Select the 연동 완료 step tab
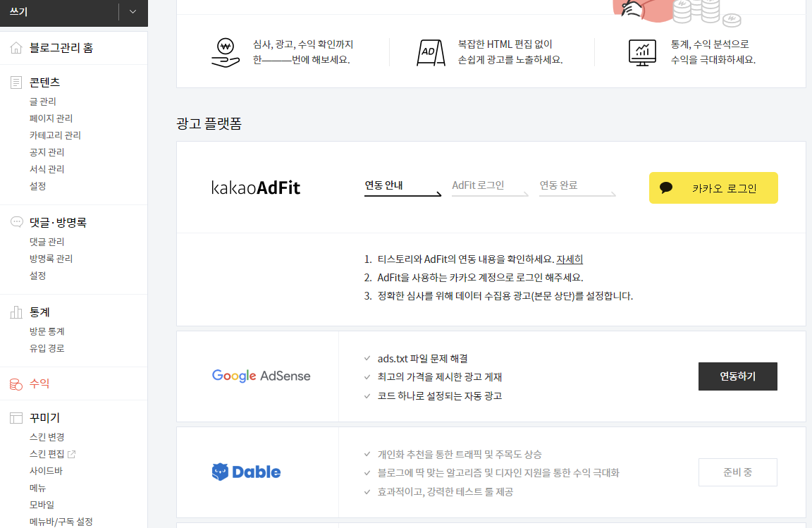Viewport: 812px width, 528px height. click(x=577, y=187)
